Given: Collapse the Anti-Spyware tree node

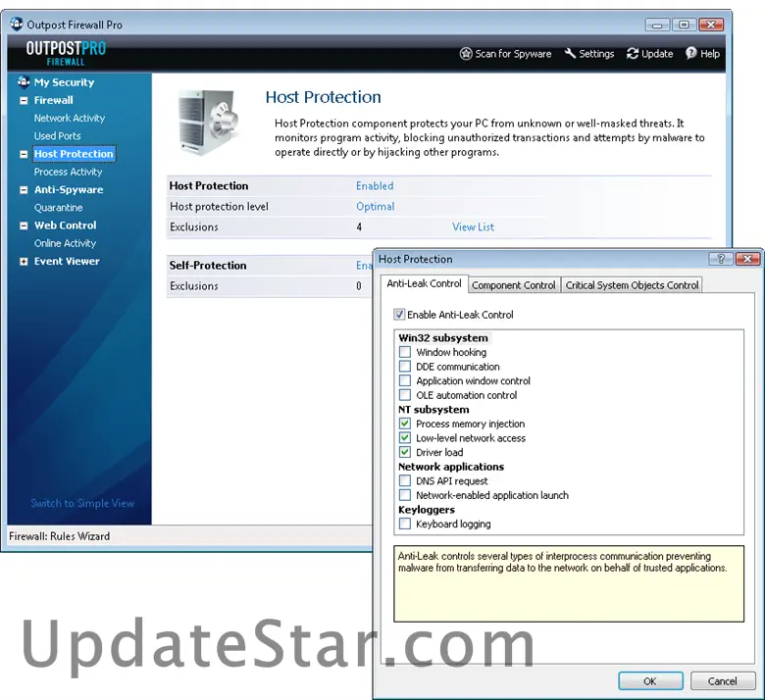Looking at the screenshot, I should point(24,190).
